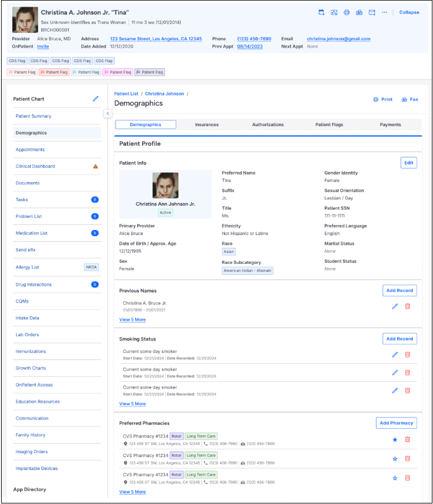The width and height of the screenshot is (433, 504).
Task: Open the three-dot more options menu
Action: tap(384, 12)
